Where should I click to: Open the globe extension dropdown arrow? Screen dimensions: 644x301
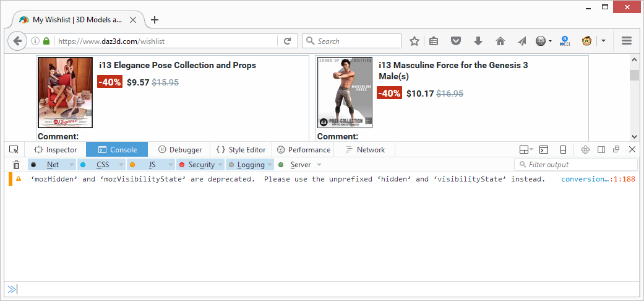click(550, 41)
